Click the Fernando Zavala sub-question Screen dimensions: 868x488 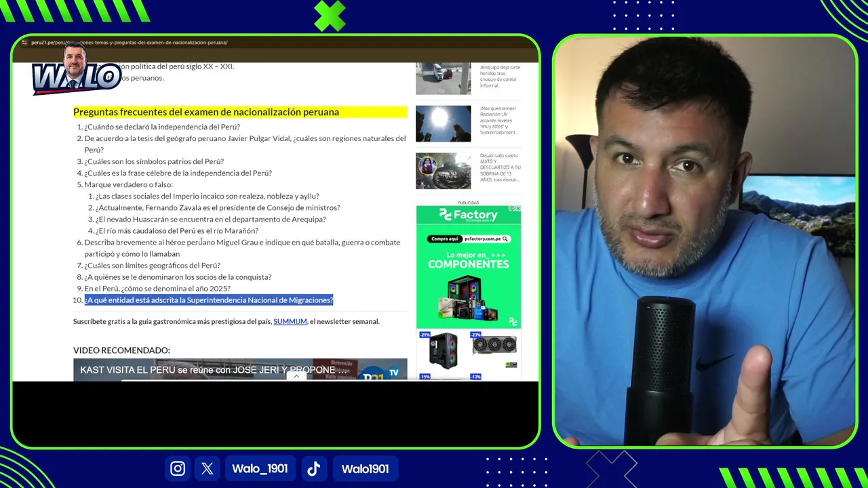pyautogui.click(x=218, y=207)
